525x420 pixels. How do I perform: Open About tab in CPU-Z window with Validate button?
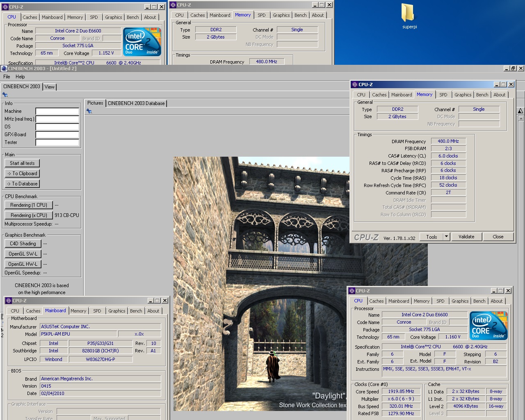(x=500, y=95)
